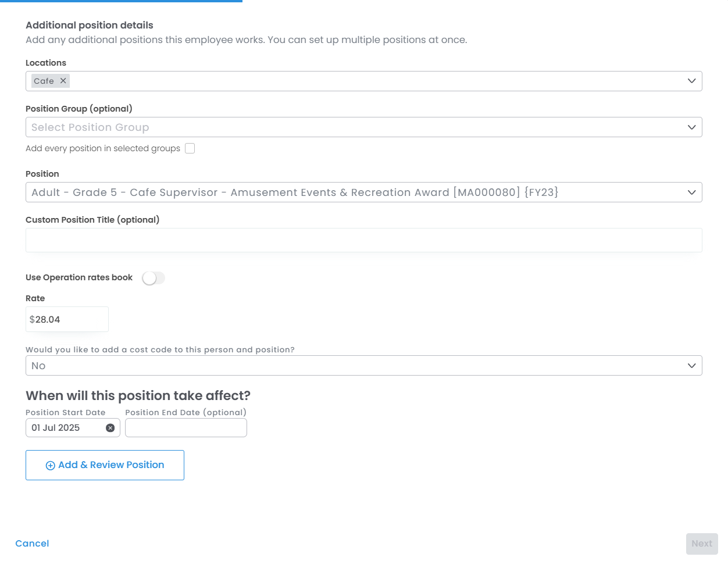Click the Cafe chip label in Locations
The width and height of the screenshot is (728, 564).
coord(44,81)
